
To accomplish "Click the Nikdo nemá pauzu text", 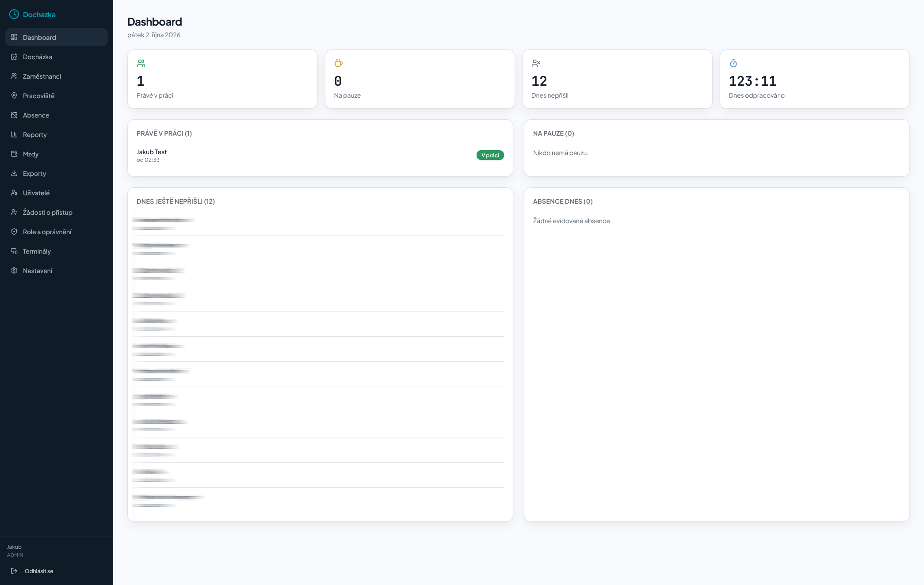I will pos(561,153).
